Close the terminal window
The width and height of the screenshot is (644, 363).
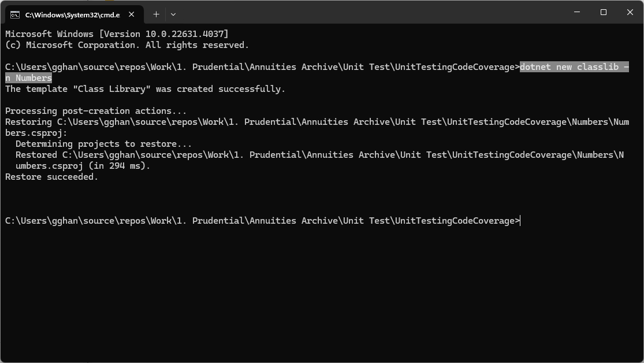(x=630, y=12)
